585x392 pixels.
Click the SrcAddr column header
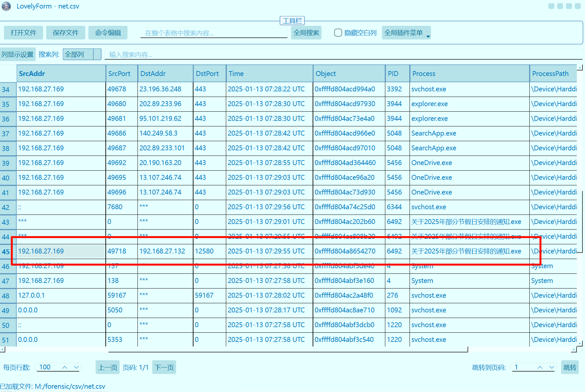(x=61, y=74)
